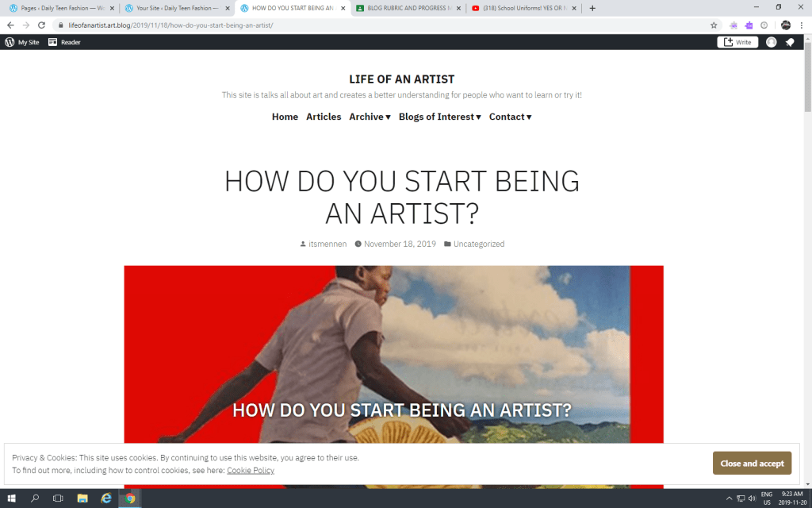This screenshot has height=508, width=812.
Task: Open the WordPress notifications bell
Action: tap(790, 42)
